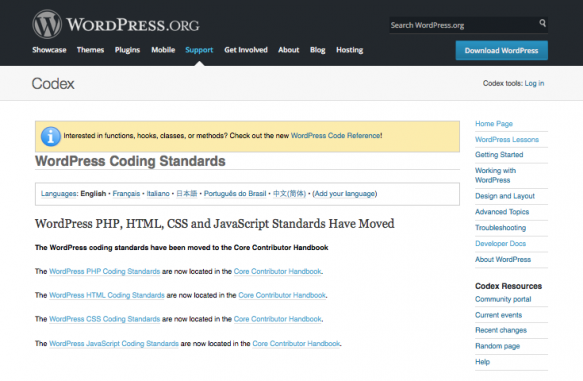The height and width of the screenshot is (381, 583).
Task: Open Core Contributor Handbook link in JavaScript line
Action: (296, 343)
